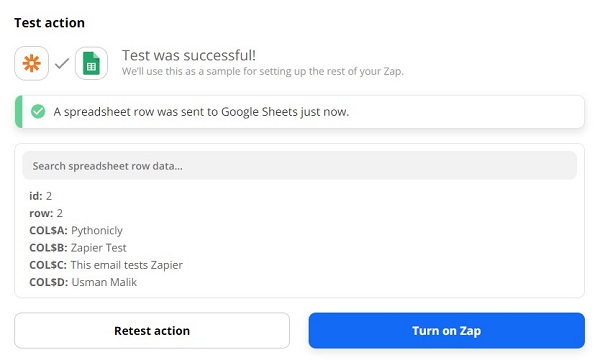
Task: Click the green bar on notification banner
Action: [x=18, y=112]
